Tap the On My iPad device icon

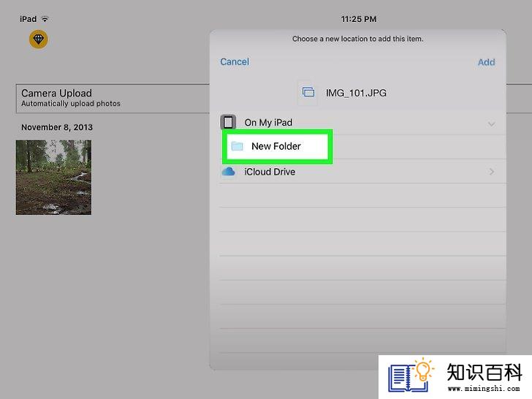pyautogui.click(x=228, y=122)
